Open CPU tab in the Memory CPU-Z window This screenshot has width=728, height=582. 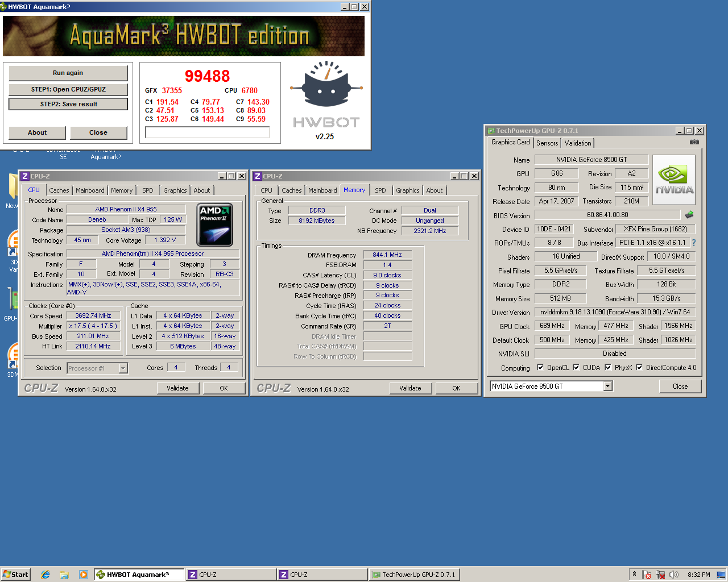(267, 190)
